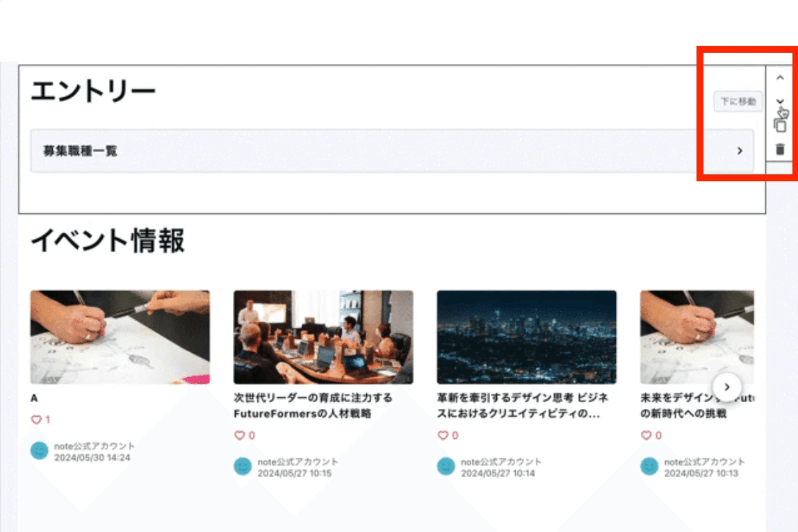The height and width of the screenshot is (532, 798).
Task: Select the イベント情報 heading
Action: (108, 240)
